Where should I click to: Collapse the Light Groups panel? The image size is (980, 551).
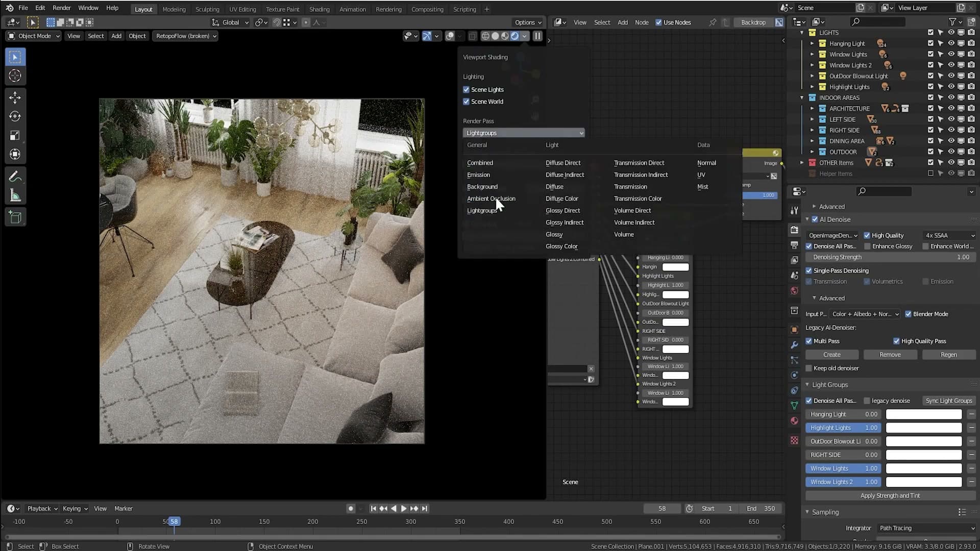tap(807, 385)
